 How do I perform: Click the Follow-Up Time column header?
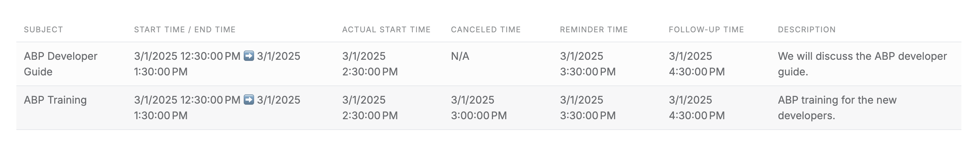click(x=706, y=30)
